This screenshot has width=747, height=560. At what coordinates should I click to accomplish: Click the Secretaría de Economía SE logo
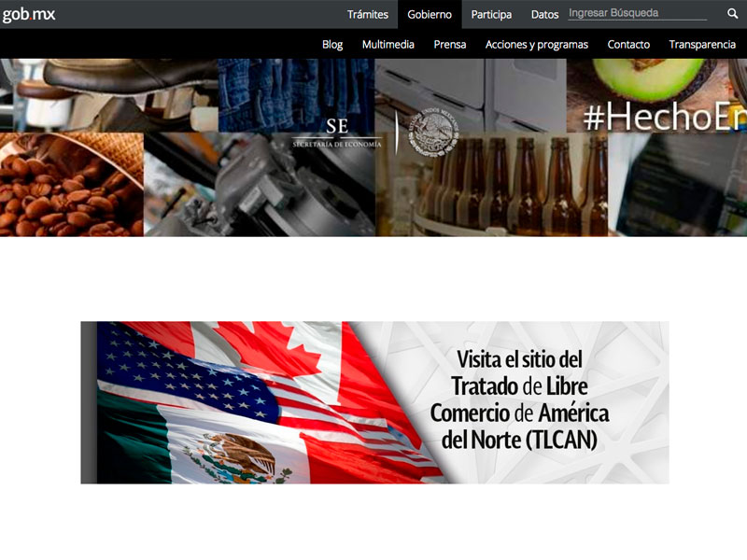[337, 133]
